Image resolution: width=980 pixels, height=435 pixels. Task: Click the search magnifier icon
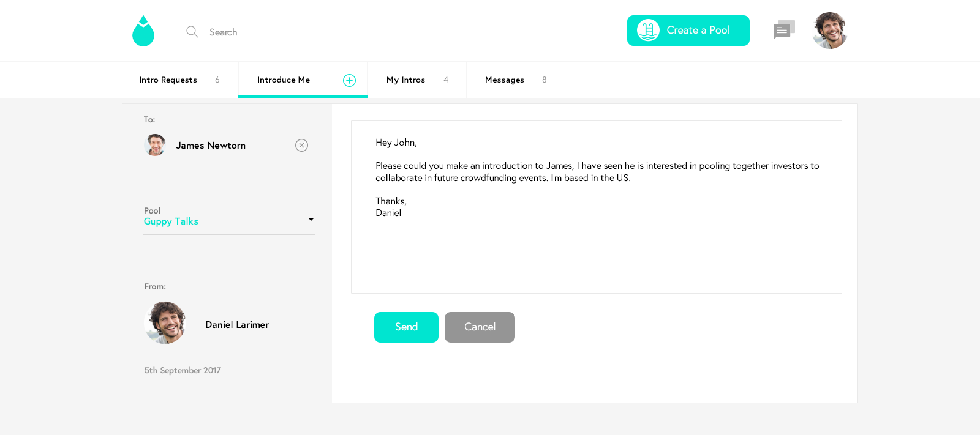[192, 32]
